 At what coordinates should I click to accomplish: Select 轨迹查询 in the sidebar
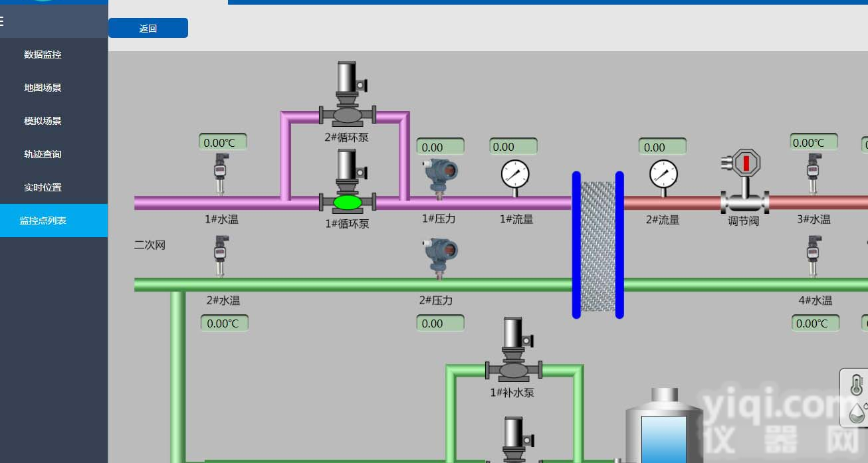tap(43, 154)
